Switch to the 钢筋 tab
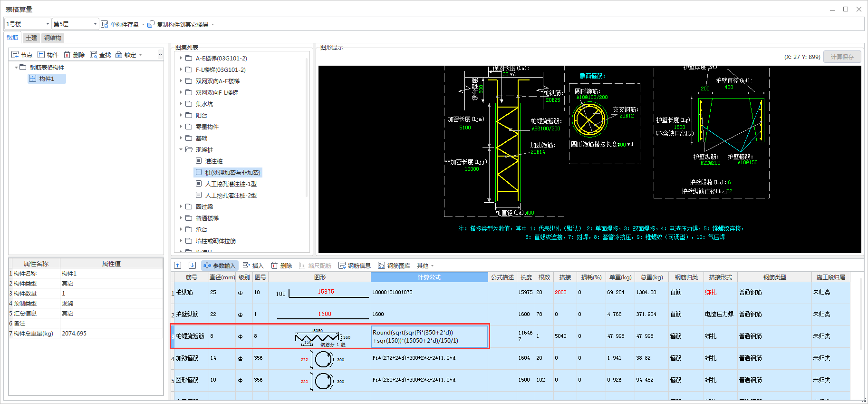The image size is (868, 404). pos(12,38)
